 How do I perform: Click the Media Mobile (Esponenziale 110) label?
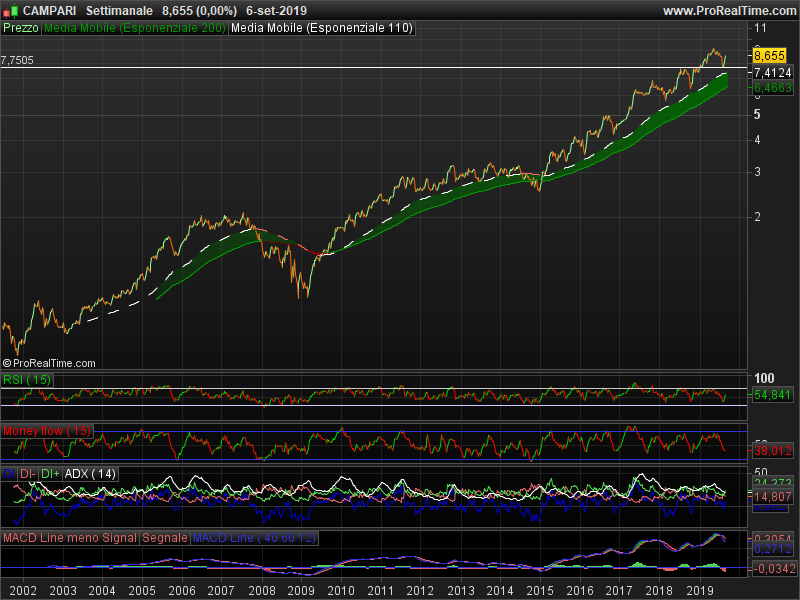(x=321, y=29)
